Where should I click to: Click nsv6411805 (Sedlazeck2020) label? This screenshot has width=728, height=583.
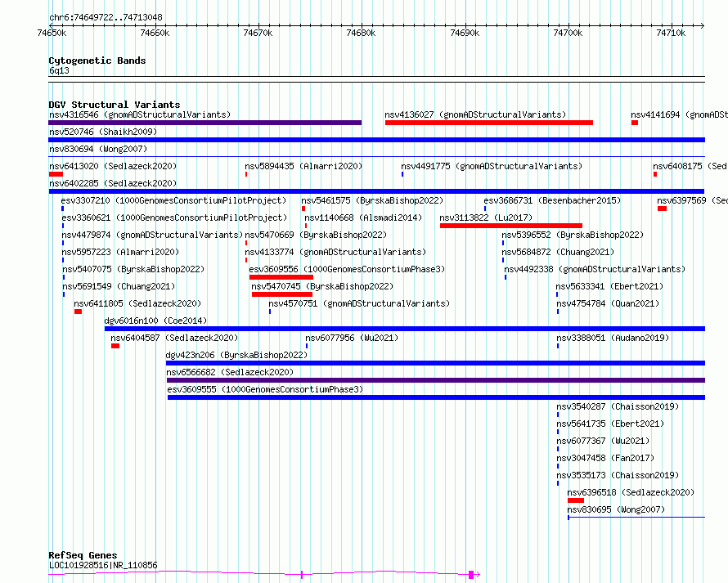click(137, 303)
